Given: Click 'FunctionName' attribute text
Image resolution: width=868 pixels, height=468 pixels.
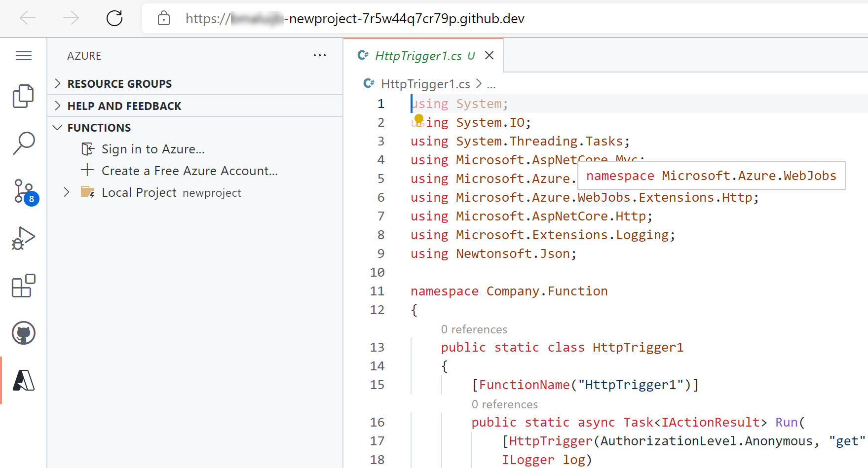Looking at the screenshot, I should coord(524,385).
